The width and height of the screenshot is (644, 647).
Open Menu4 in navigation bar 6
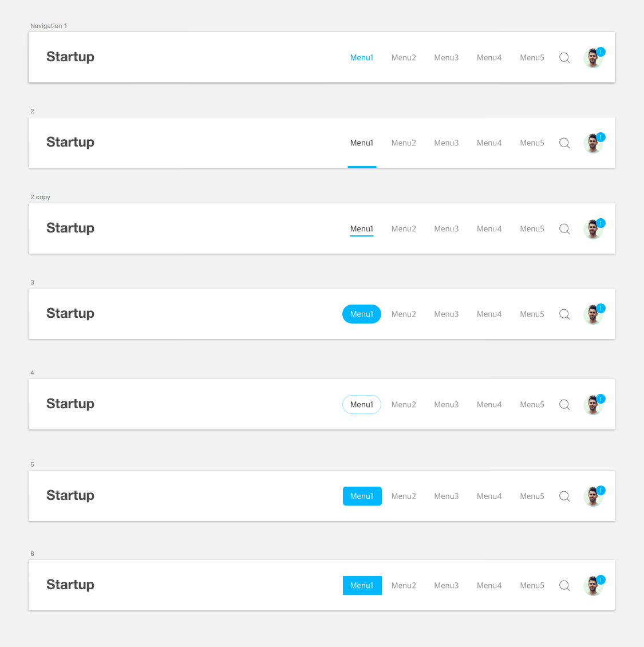[x=489, y=586]
